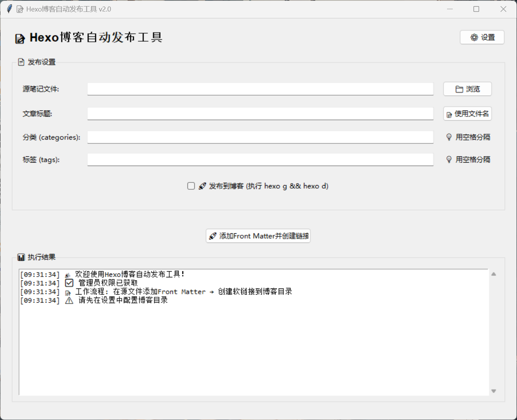
Task: Close the Hexo tool window
Action: pos(503,9)
